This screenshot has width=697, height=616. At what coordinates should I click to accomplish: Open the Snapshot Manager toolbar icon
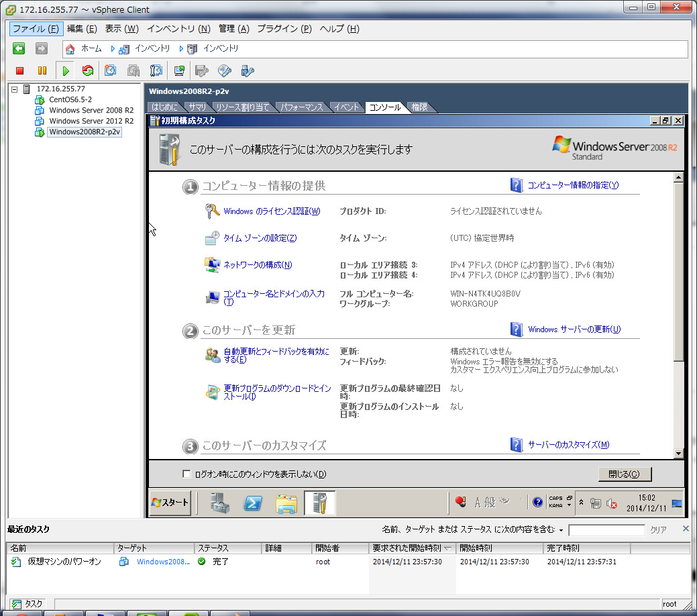tap(156, 70)
